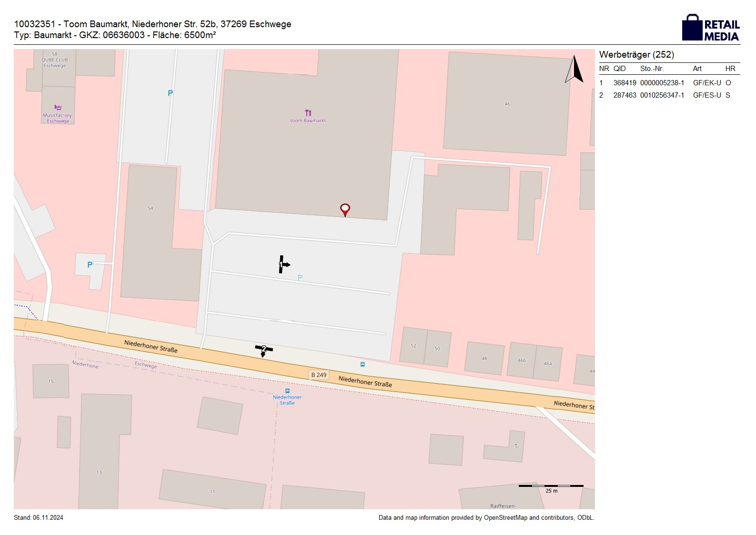Click the parking symbol left of building 54
This screenshot has height=535, width=756.
click(x=90, y=265)
